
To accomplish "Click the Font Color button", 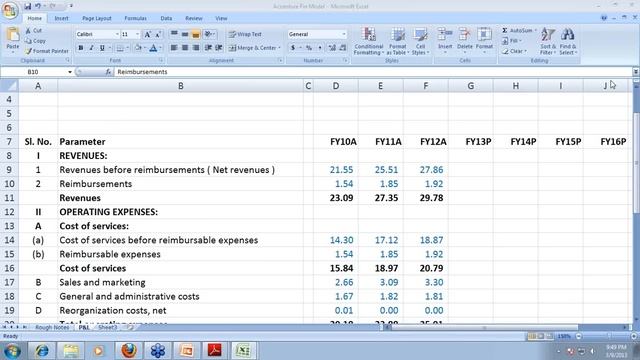I will [x=153, y=48].
